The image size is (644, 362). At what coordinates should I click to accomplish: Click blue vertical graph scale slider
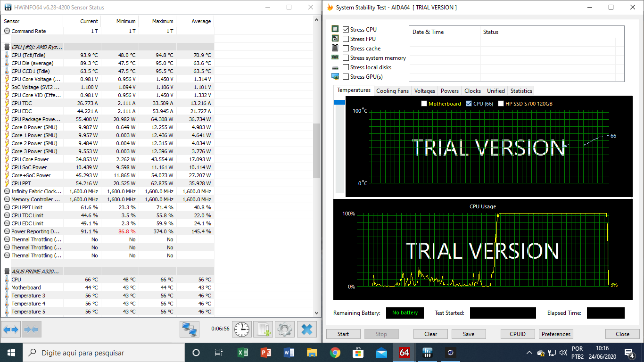(x=339, y=102)
